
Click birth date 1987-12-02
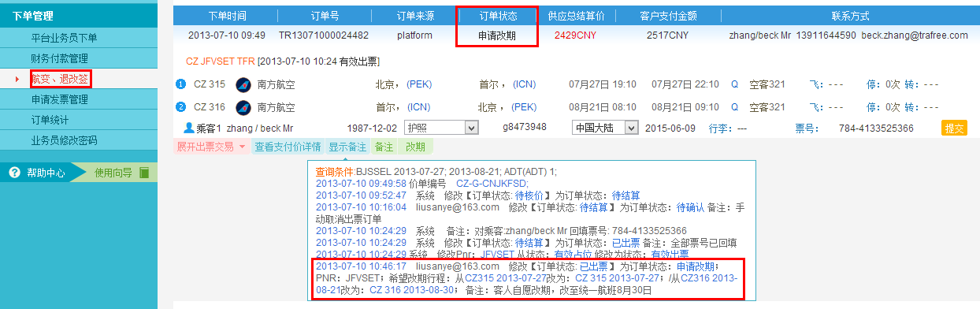(371, 128)
